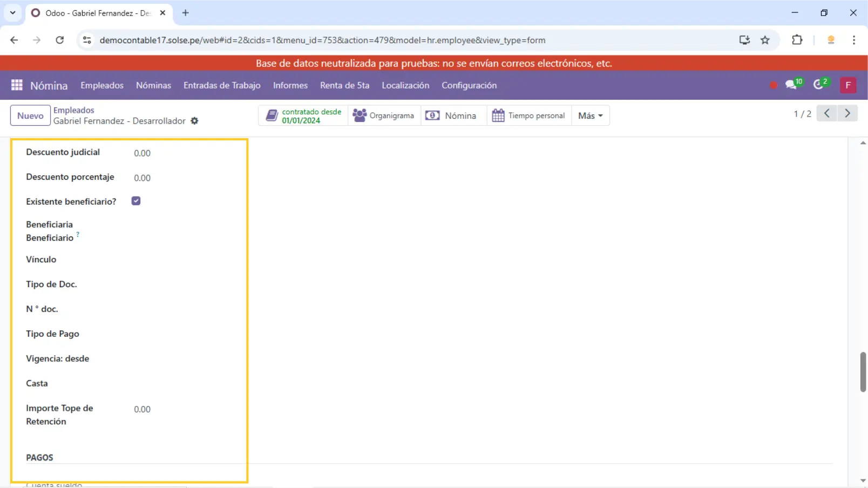Open the chat messages icon
The width and height of the screenshot is (868, 488).
(792, 85)
